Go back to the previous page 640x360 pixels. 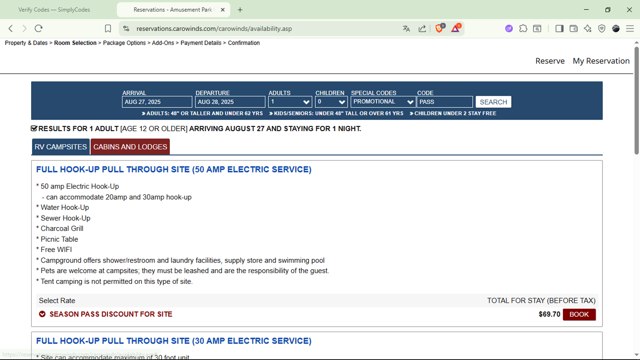point(11,28)
